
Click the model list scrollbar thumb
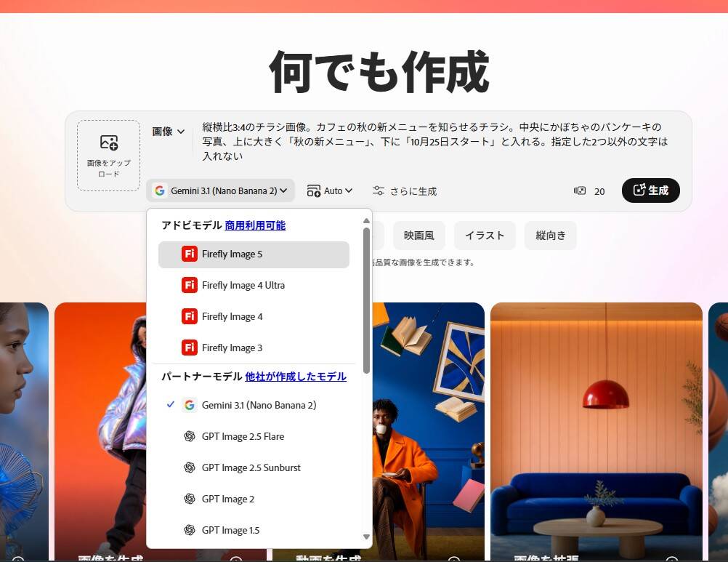tap(366, 300)
